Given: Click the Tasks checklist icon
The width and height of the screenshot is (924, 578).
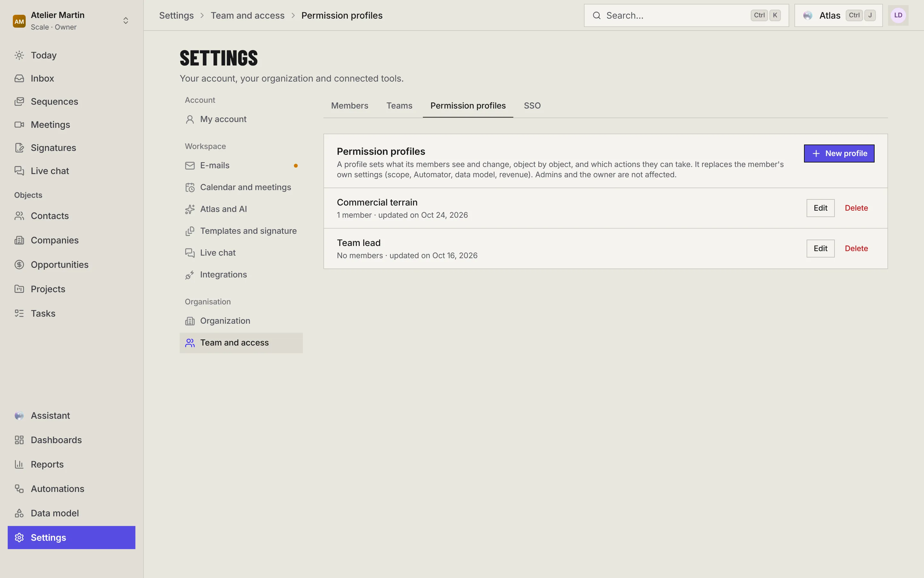Looking at the screenshot, I should (19, 313).
